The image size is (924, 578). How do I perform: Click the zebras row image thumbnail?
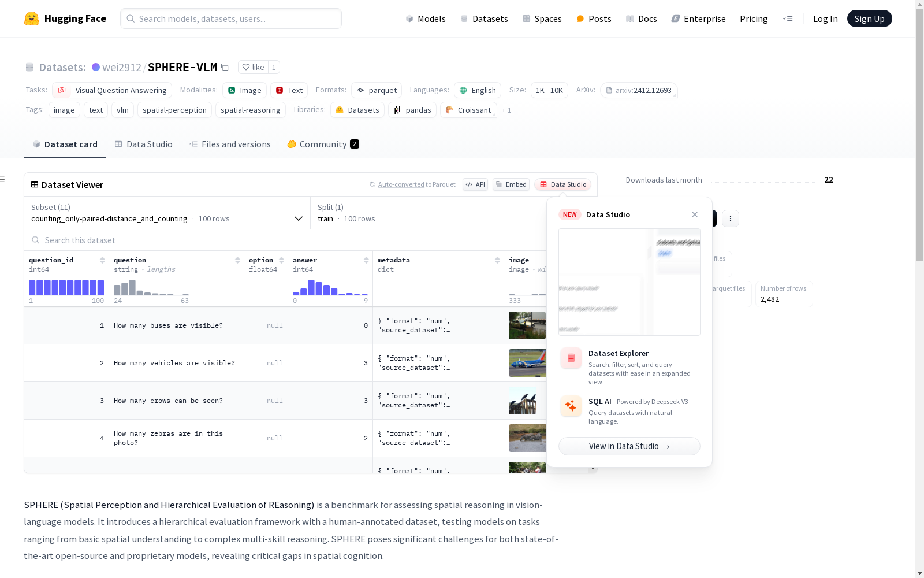click(527, 438)
